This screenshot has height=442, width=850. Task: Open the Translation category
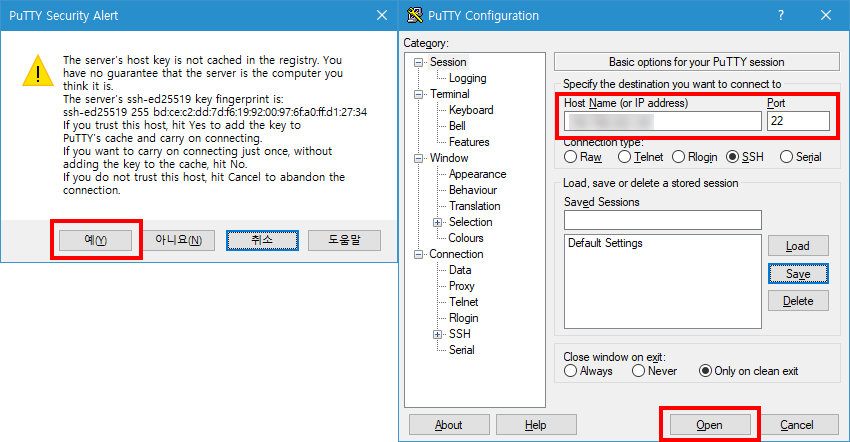point(474,206)
